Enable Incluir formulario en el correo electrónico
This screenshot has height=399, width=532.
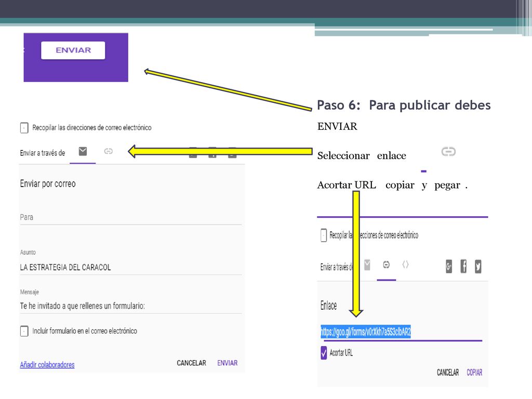tap(24, 331)
